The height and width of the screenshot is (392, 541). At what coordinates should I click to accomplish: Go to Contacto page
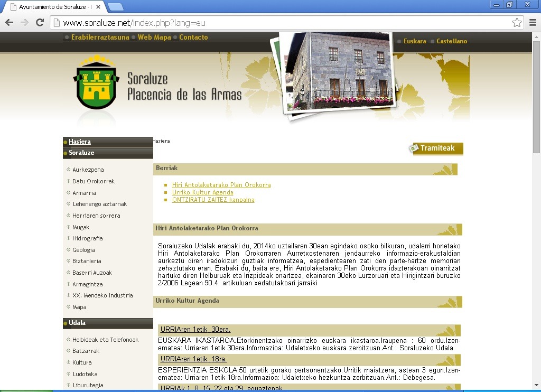point(193,38)
